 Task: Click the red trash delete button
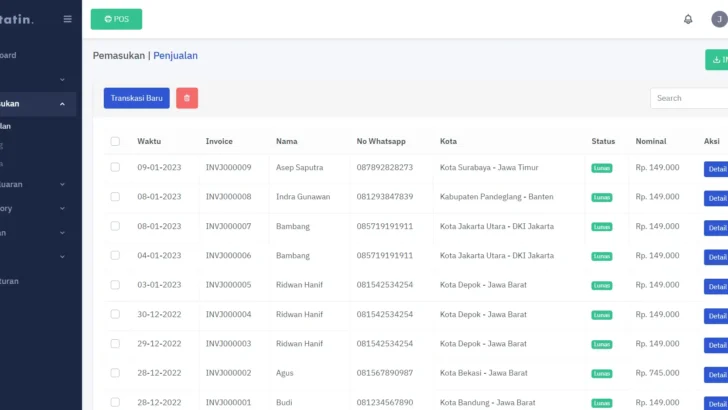coord(187,98)
